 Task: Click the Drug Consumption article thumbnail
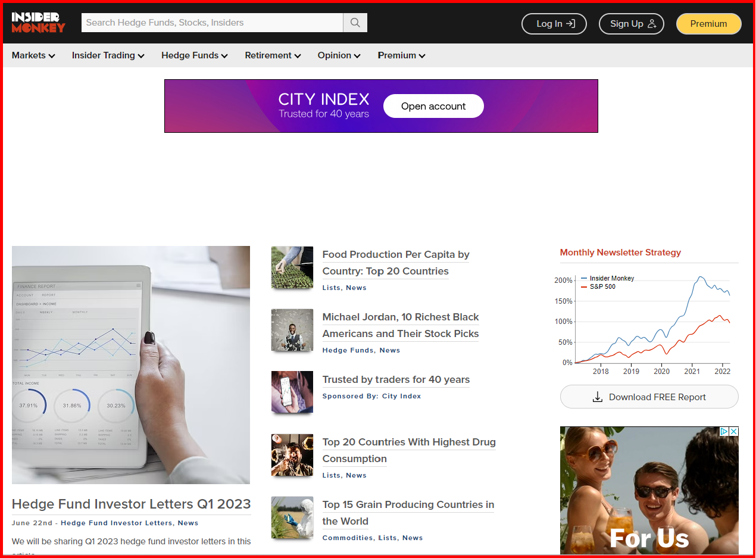[292, 455]
